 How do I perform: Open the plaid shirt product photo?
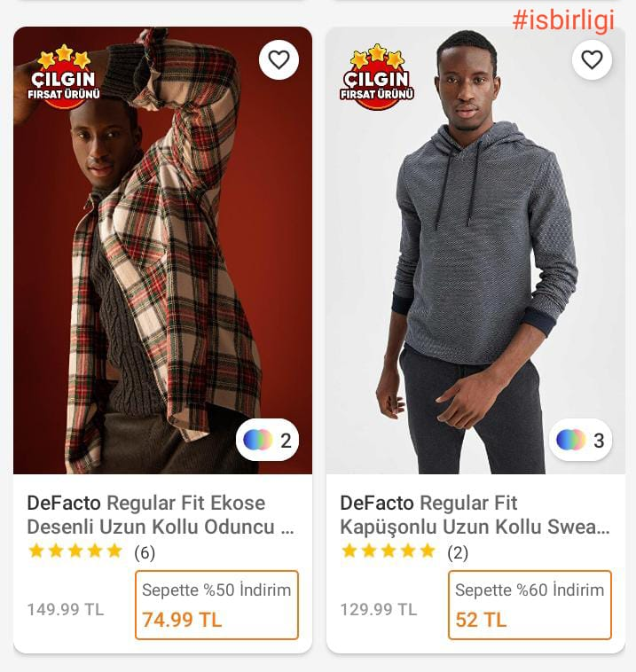tap(162, 266)
